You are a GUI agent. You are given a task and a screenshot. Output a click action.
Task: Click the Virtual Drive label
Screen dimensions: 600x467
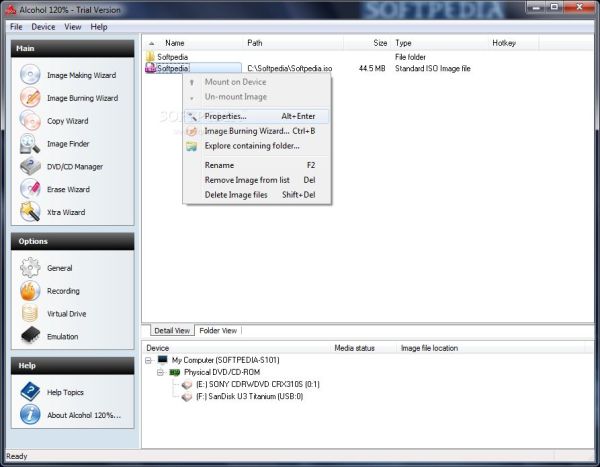pos(67,314)
